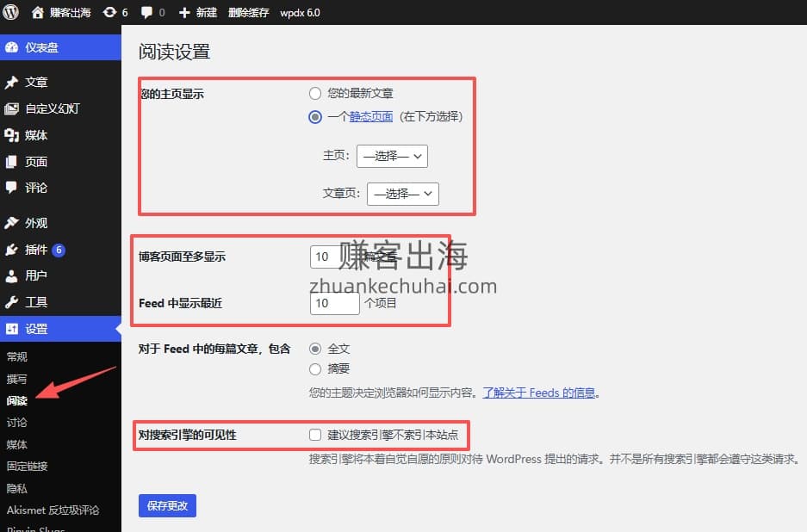Image resolution: width=807 pixels, height=532 pixels.
Task: Click the Feed 中显示最近 number field
Action: pyautogui.click(x=334, y=304)
